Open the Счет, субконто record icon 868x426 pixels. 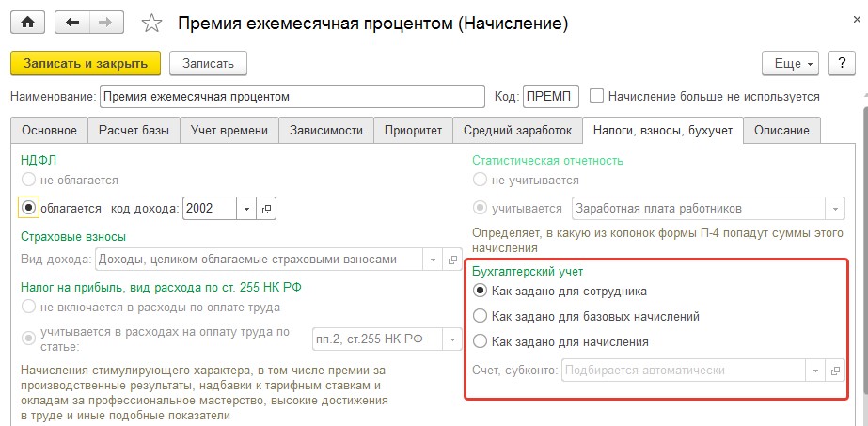(x=835, y=371)
